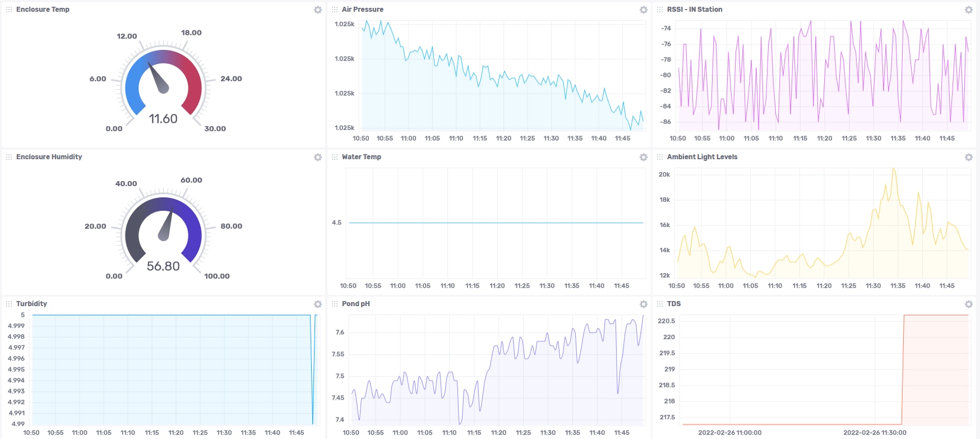
Task: Click the RSSI - IN Station title
Action: [695, 10]
